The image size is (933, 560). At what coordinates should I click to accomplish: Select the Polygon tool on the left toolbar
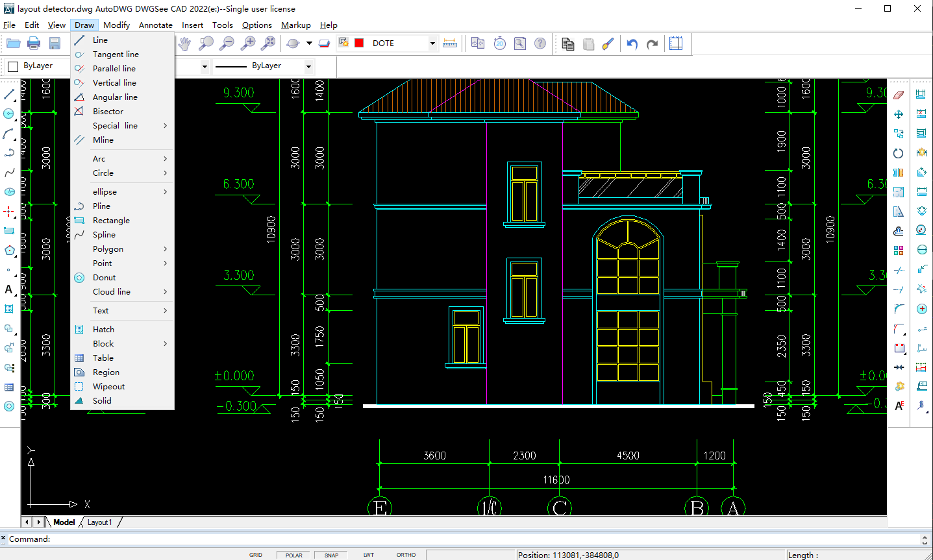pyautogui.click(x=9, y=250)
